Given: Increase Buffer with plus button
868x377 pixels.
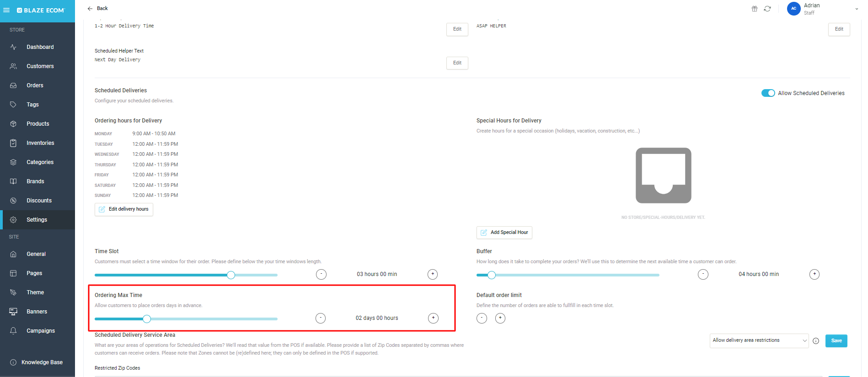Looking at the screenshot, I should coord(814,274).
